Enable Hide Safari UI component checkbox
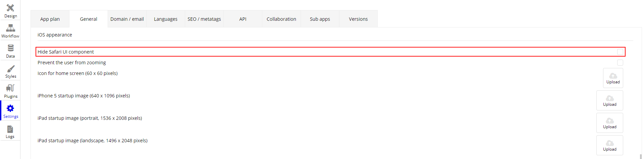This screenshot has height=159, width=644. 620,52
